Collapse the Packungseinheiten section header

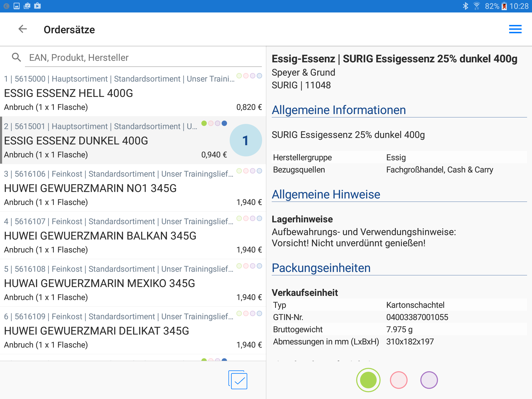321,268
